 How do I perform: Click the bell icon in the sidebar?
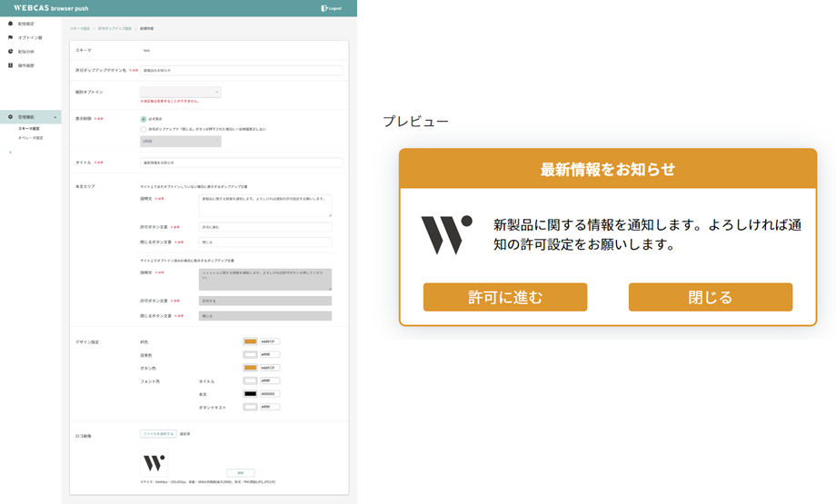(x=10, y=24)
